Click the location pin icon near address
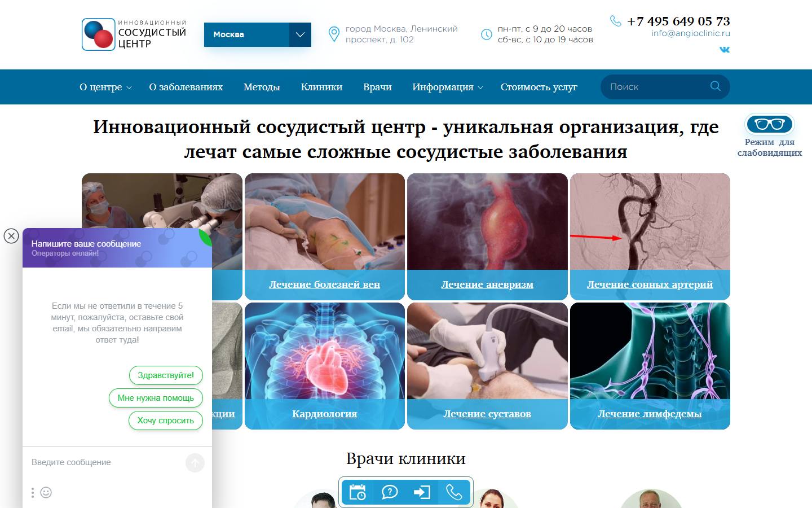The image size is (812, 508). pyautogui.click(x=334, y=34)
